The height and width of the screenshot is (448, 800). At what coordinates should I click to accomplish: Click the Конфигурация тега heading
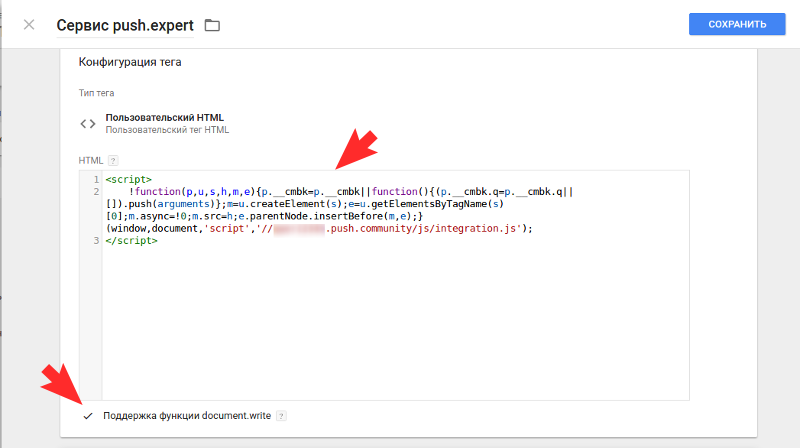pyautogui.click(x=130, y=62)
